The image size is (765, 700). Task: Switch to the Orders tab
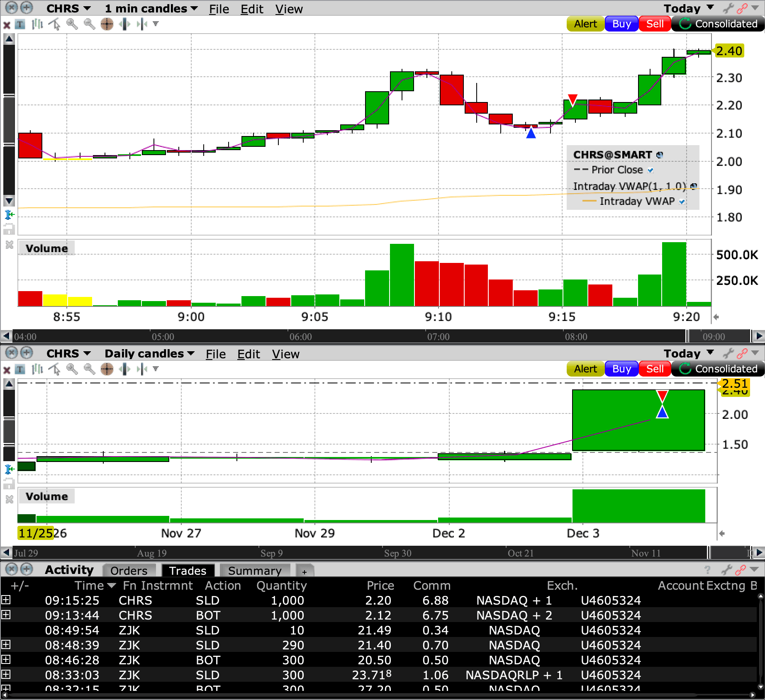click(129, 571)
